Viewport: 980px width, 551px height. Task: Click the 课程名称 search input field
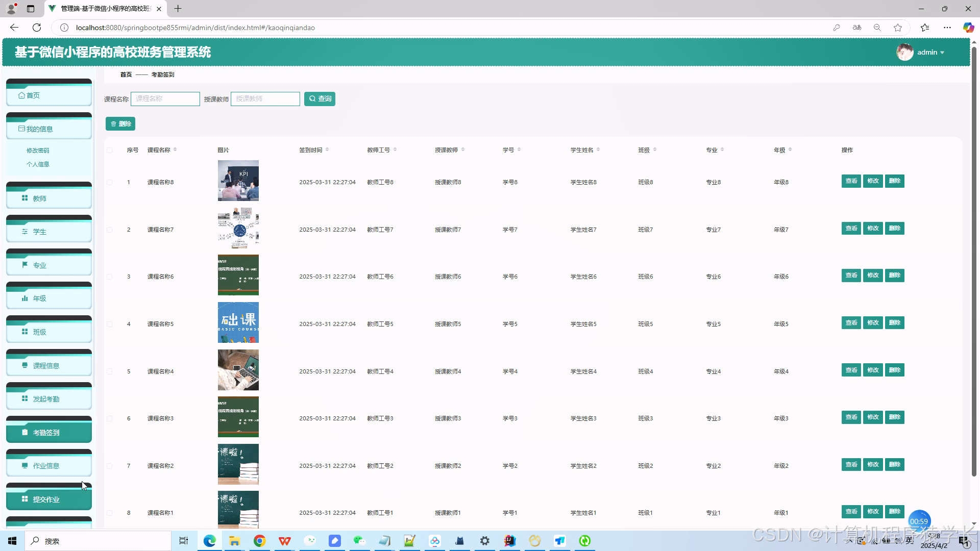[x=165, y=99]
